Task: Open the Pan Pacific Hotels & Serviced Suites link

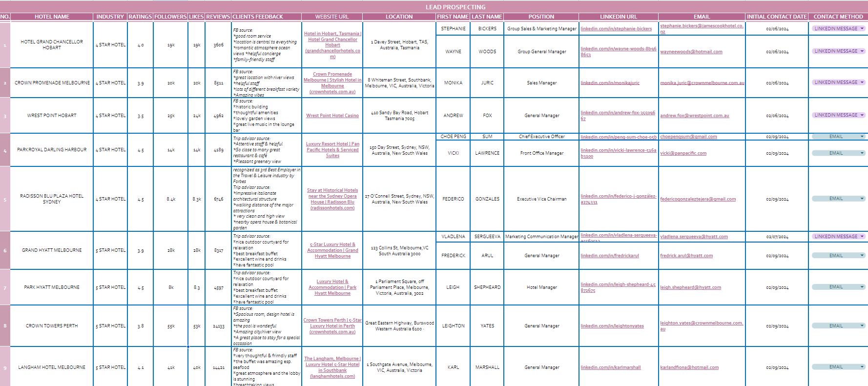Action: (x=332, y=150)
